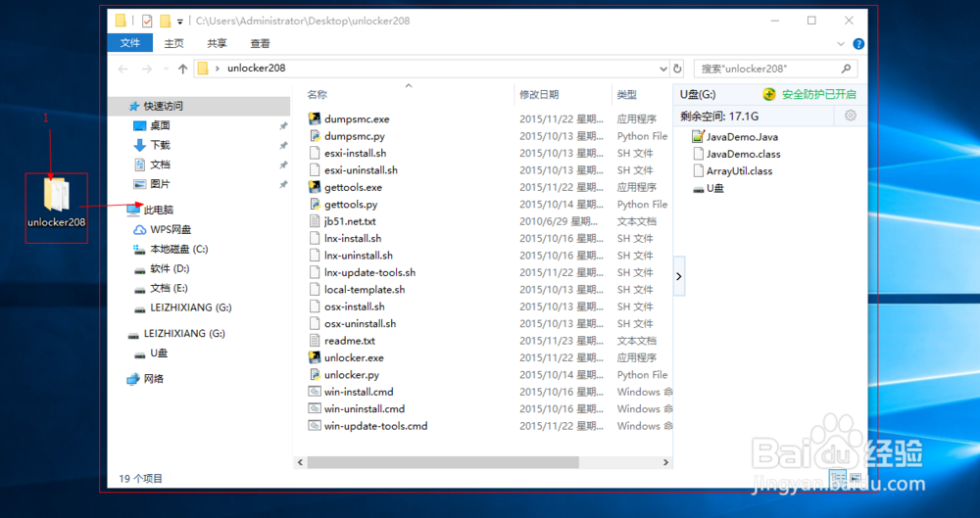Open quick access toolbar customize dropdown

coord(180,22)
